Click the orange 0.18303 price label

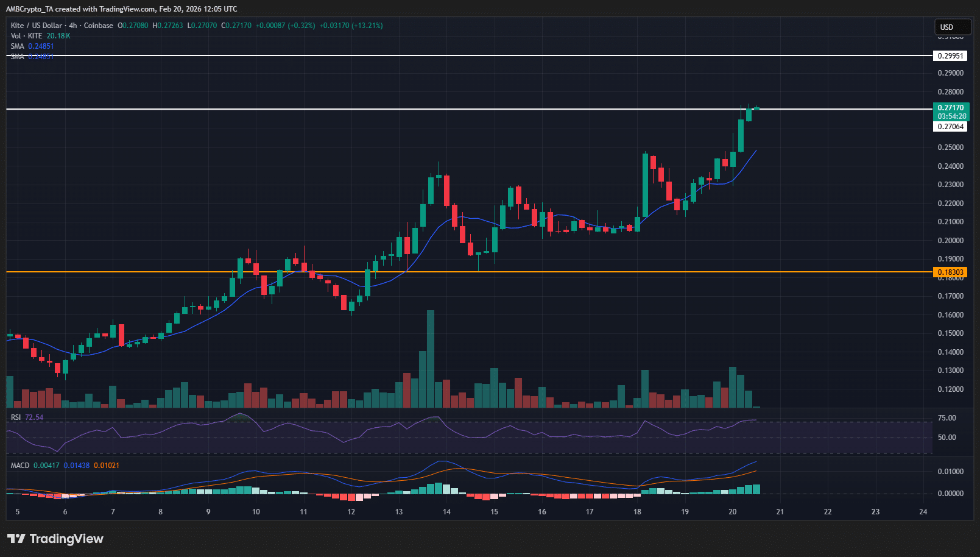tap(951, 272)
